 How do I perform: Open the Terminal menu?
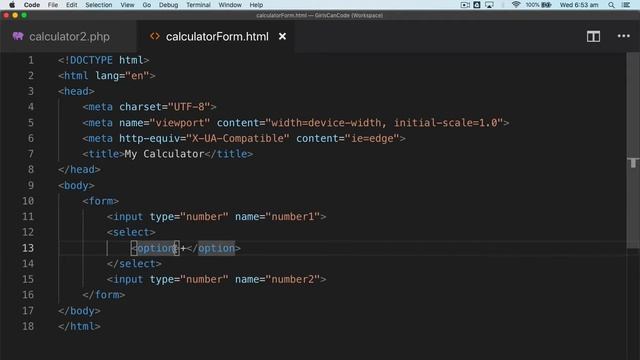[198, 5]
